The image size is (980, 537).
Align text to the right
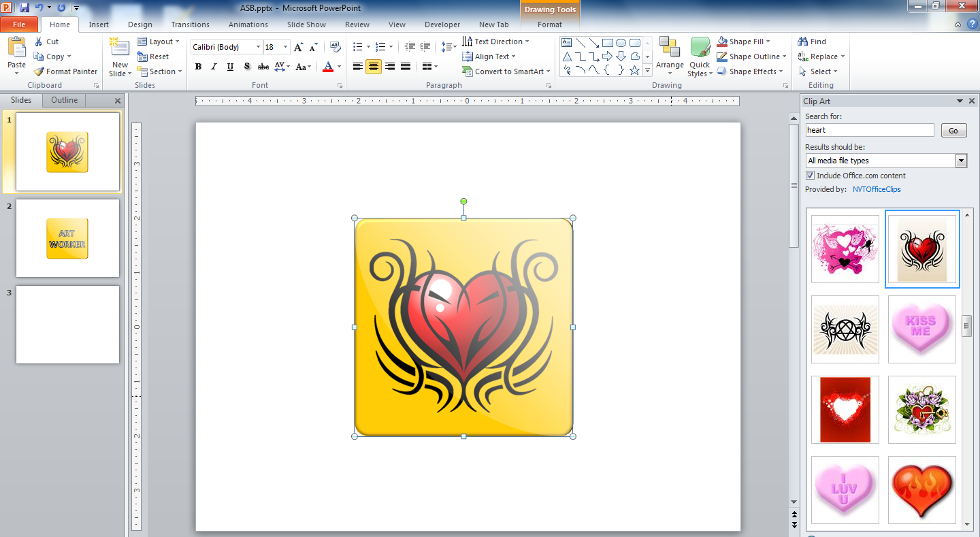point(389,67)
